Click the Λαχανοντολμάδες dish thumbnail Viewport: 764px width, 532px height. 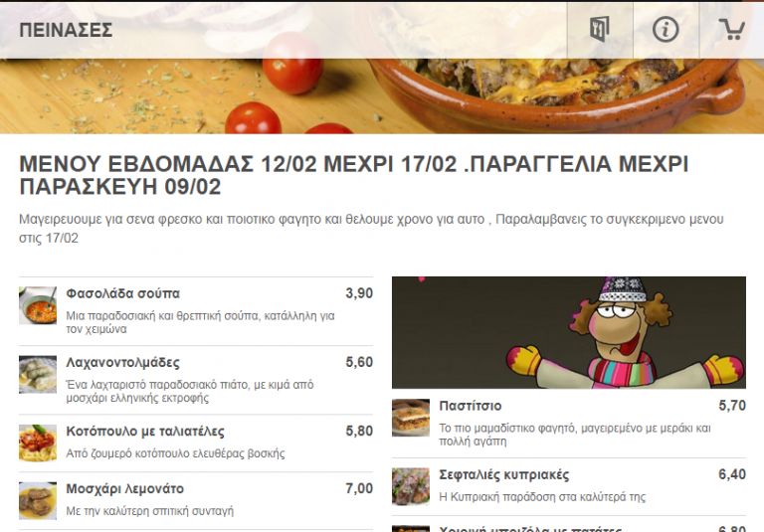38,375
